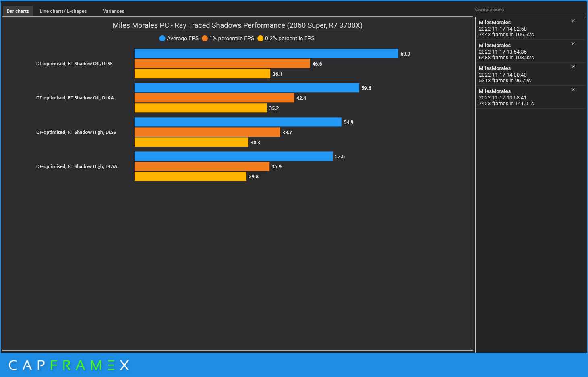588x377 pixels.
Task: Toggle 1% percentile FPS legend marker
Action: pyautogui.click(x=205, y=39)
